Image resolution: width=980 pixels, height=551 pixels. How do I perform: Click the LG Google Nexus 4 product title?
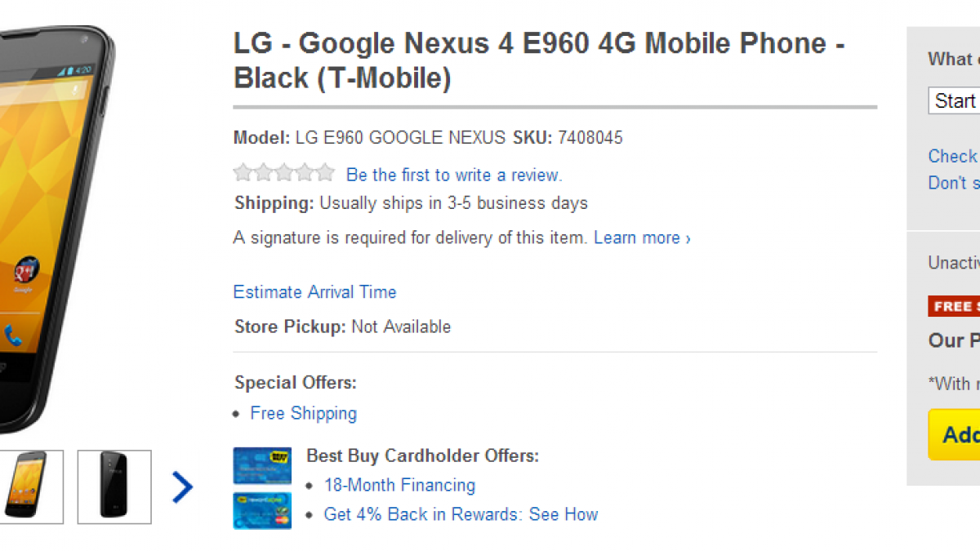coord(539,60)
